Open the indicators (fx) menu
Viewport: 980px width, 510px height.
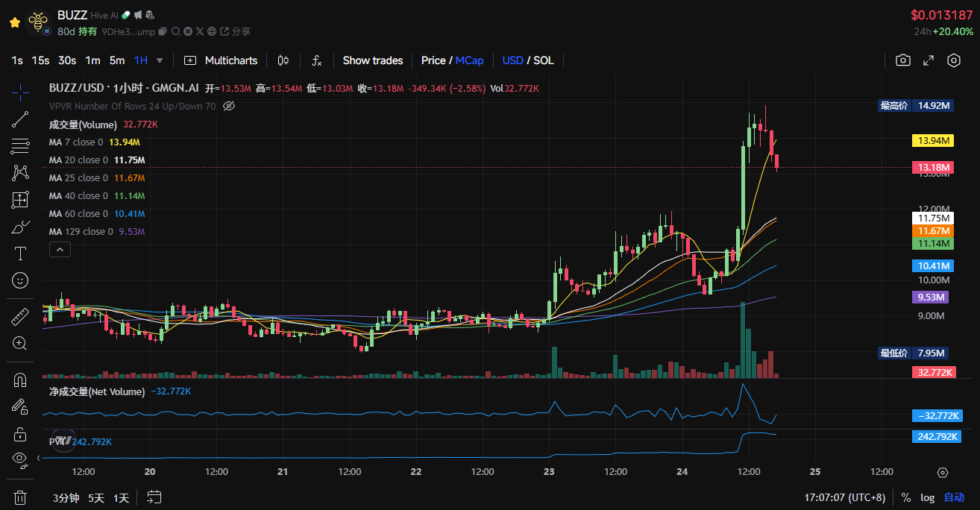317,60
